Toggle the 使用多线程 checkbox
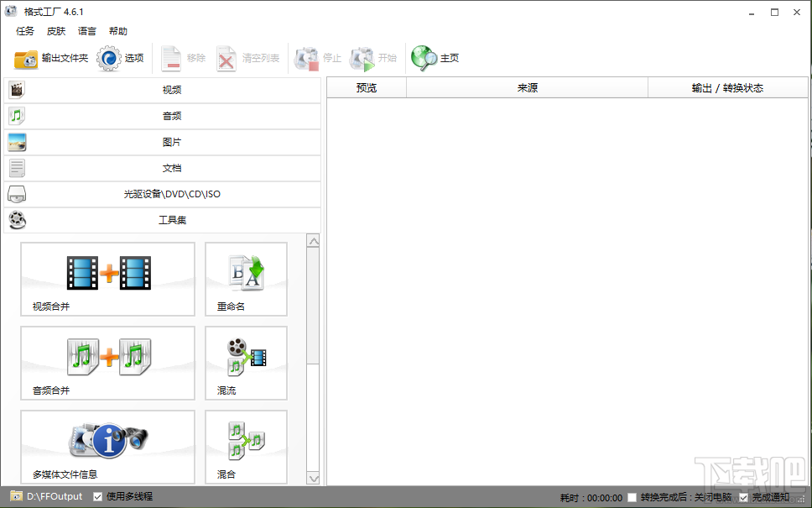Viewport: 812px width, 508px height. pyautogui.click(x=97, y=496)
